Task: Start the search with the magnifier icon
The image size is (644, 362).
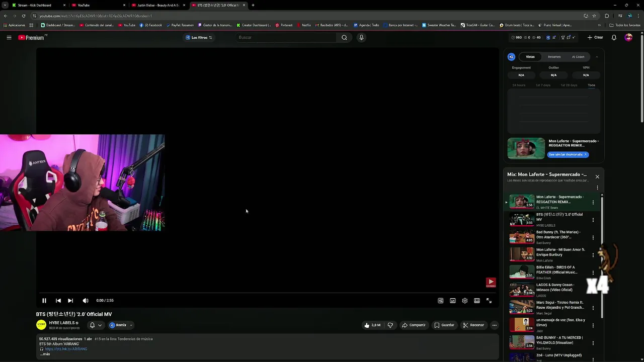Action: click(344, 37)
